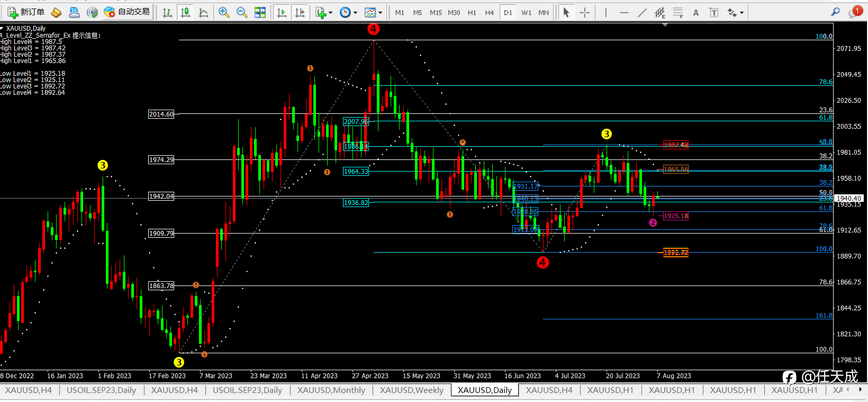
Task: Open the periods clock icon
Action: coord(345,12)
